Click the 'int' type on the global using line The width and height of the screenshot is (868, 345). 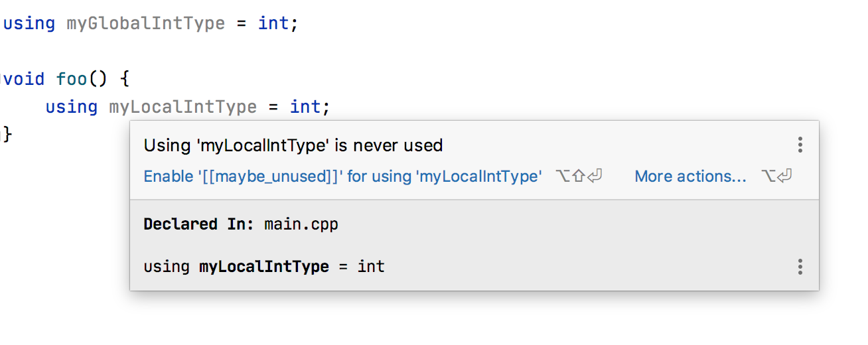(x=273, y=23)
